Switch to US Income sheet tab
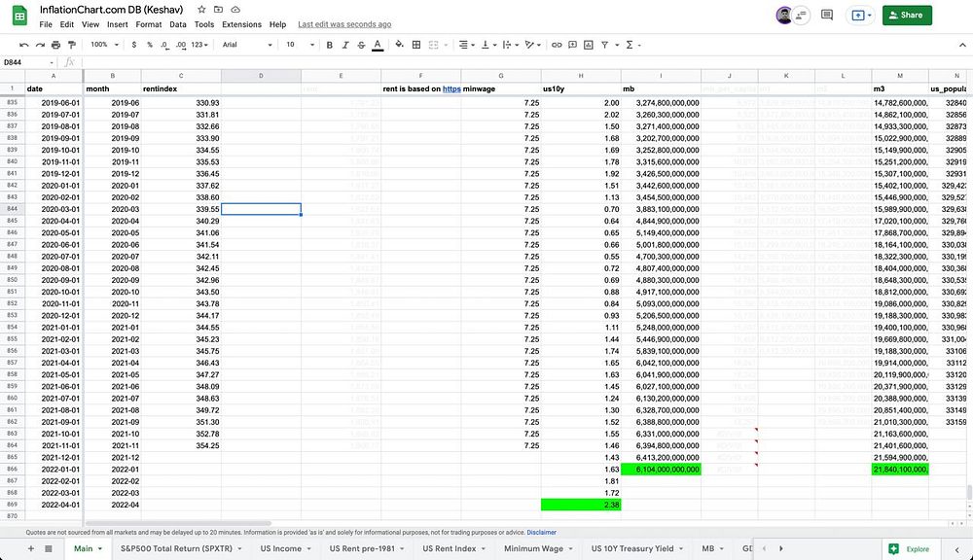973x560 pixels. click(x=285, y=549)
